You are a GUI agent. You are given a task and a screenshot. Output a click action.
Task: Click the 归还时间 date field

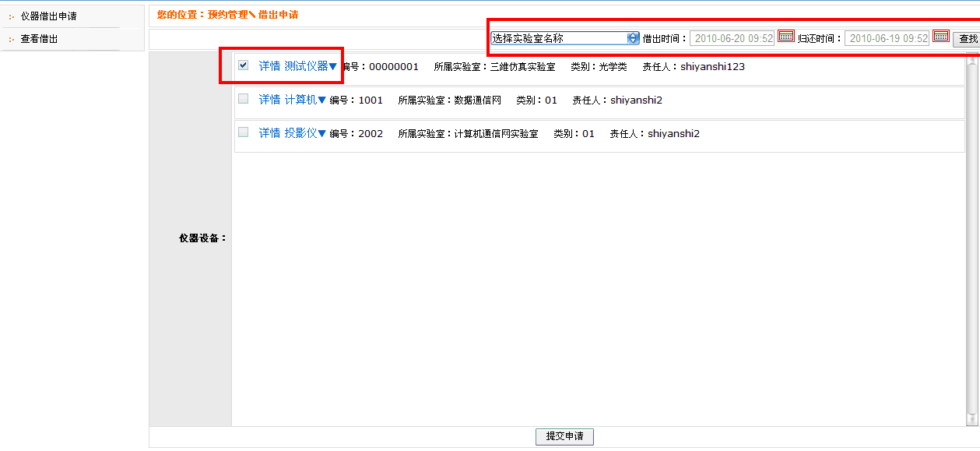point(887,38)
